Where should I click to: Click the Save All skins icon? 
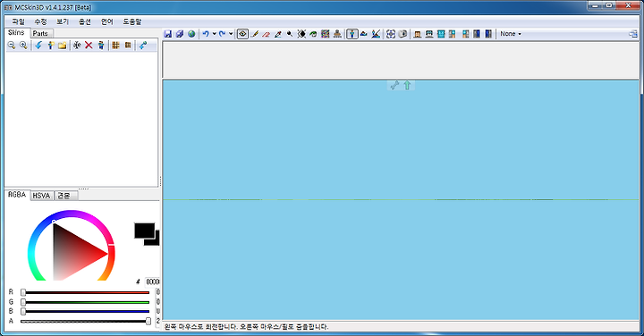pyautogui.click(x=180, y=34)
